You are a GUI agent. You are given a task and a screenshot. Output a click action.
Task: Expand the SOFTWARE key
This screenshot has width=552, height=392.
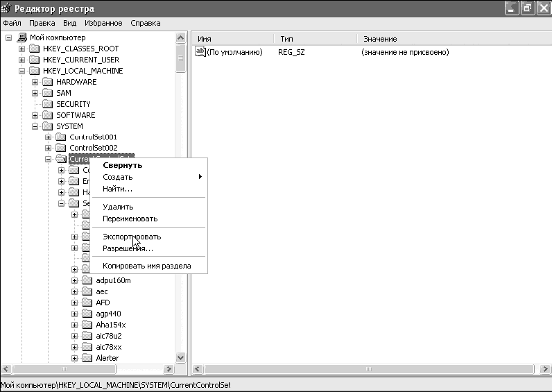click(x=35, y=115)
